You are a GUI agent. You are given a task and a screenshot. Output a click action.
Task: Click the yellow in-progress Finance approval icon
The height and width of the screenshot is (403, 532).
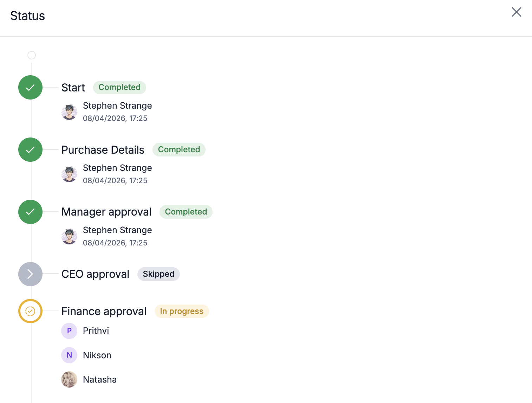click(x=31, y=311)
